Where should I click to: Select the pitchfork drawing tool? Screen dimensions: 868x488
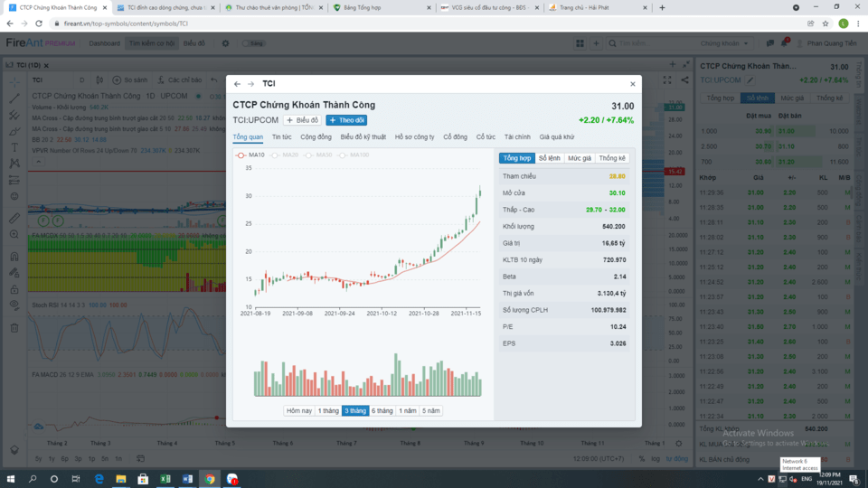click(14, 115)
